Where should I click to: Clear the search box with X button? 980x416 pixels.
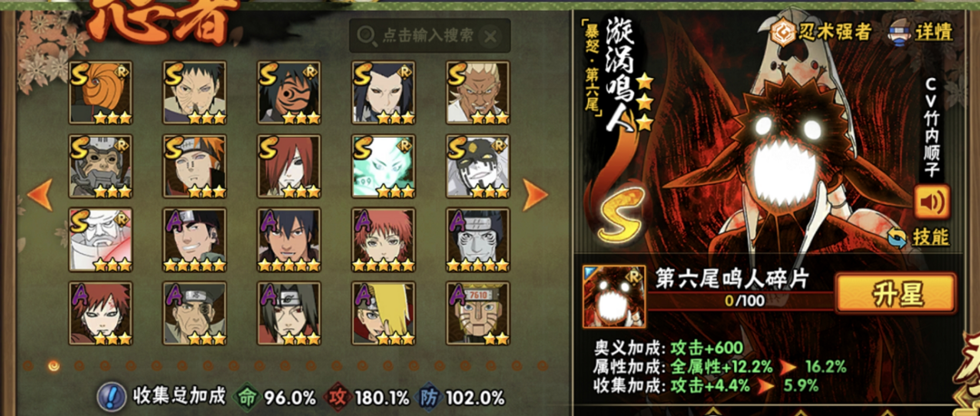pyautogui.click(x=491, y=36)
